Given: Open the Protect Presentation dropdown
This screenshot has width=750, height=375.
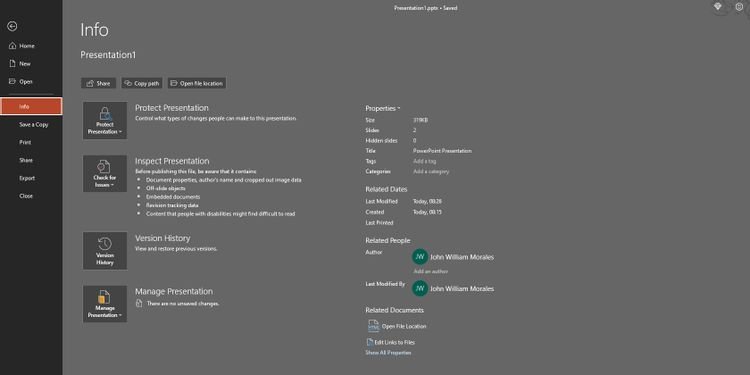Looking at the screenshot, I should pos(105,121).
